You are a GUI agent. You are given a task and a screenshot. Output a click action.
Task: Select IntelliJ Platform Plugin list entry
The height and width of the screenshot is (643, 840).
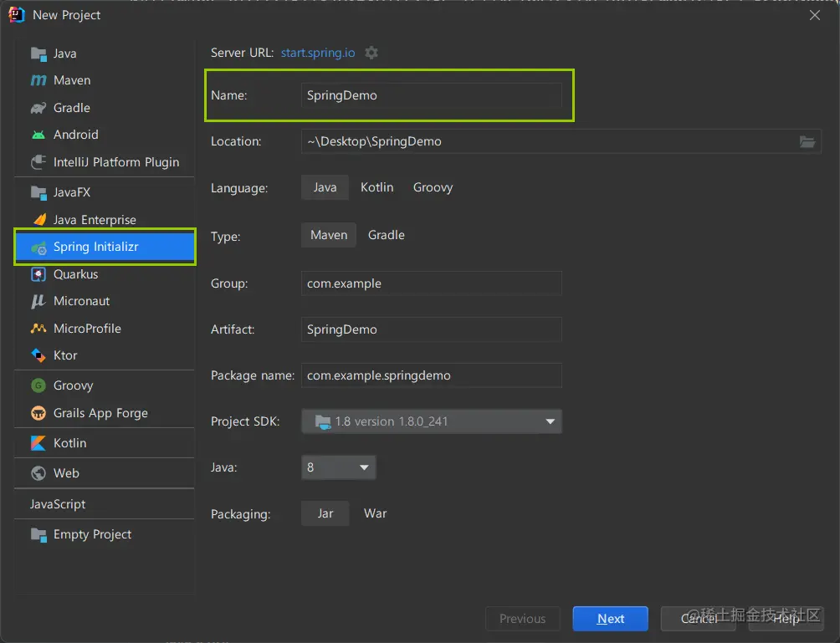tap(105, 161)
